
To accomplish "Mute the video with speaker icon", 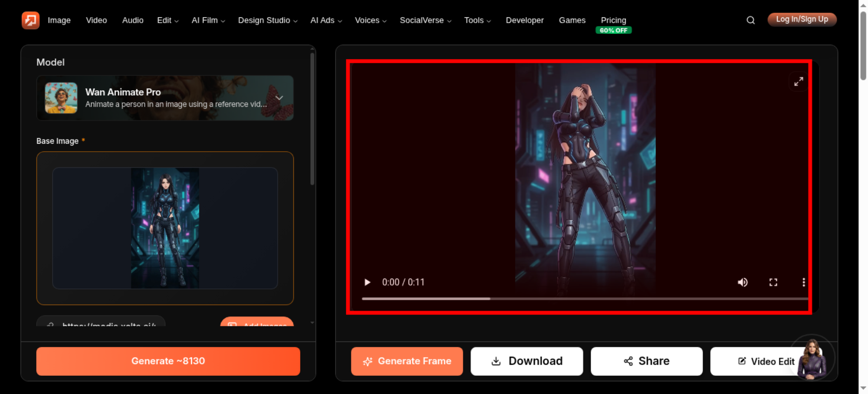I will click(x=743, y=282).
